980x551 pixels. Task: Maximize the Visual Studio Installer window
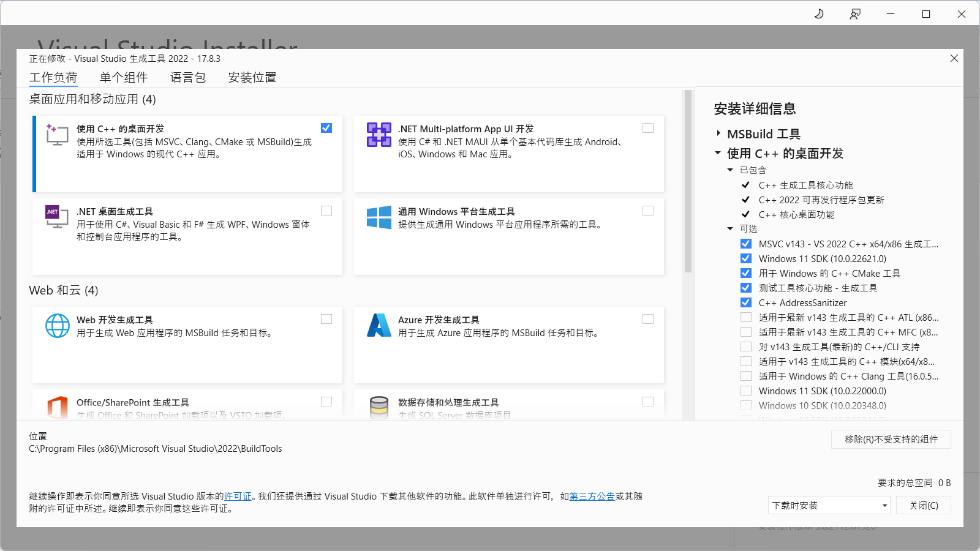click(926, 13)
